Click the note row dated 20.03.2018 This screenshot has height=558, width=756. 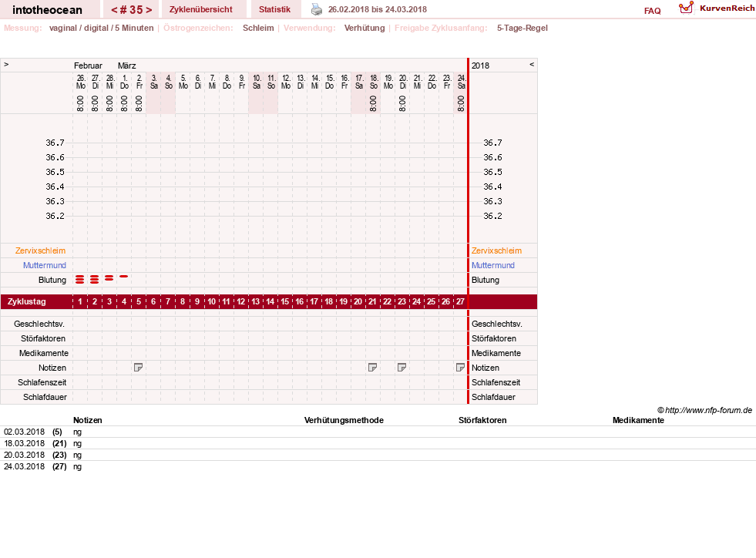point(378,455)
